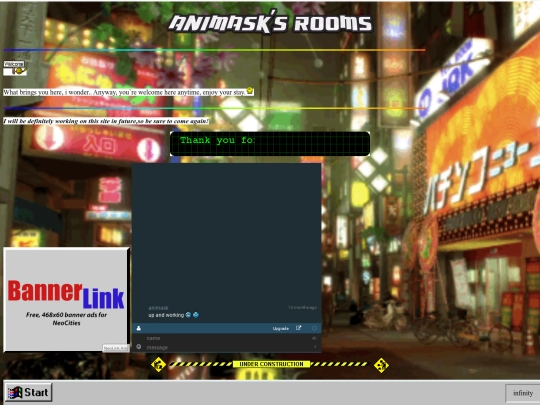
Task: Click the Under Construction banner
Action: point(271,364)
